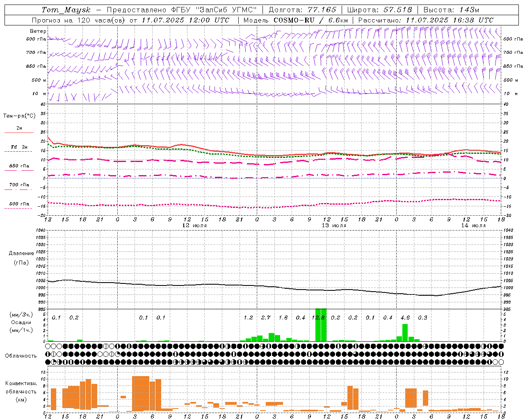
Task: Click the black pressure curve line
Action: pos(275,286)
